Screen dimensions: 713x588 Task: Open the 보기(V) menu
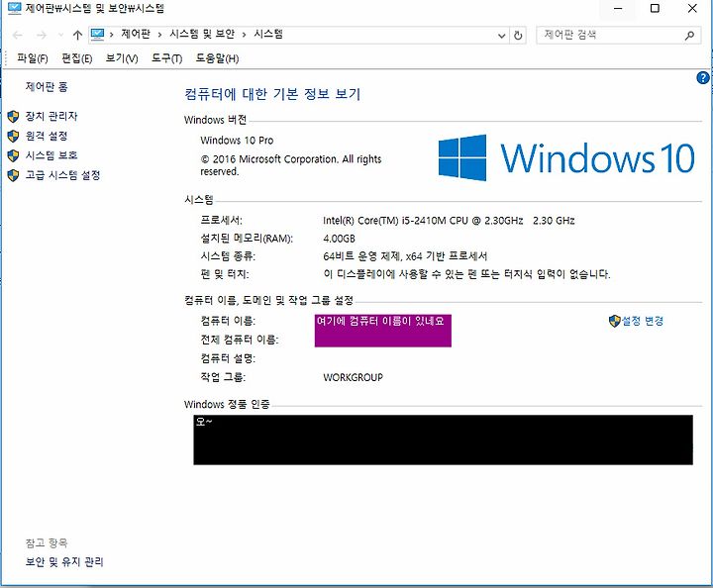pos(122,58)
